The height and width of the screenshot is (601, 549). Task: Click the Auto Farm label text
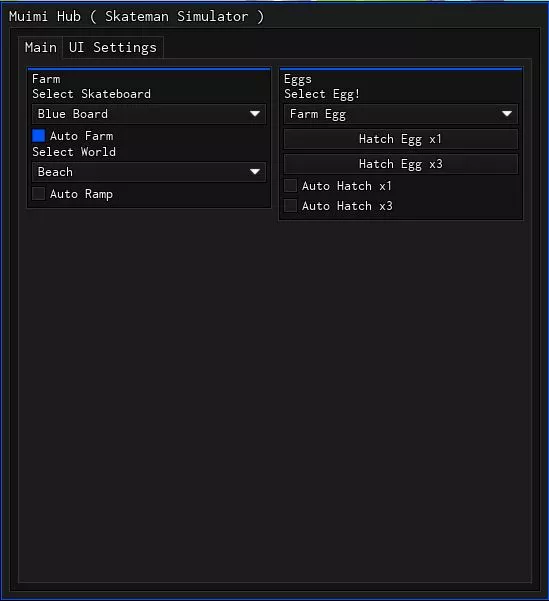(81, 136)
